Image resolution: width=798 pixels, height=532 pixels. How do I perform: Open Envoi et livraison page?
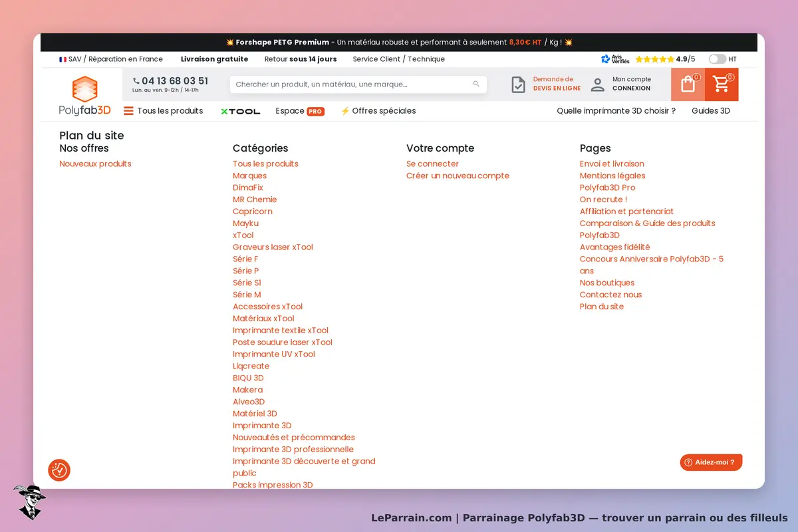[612, 164]
